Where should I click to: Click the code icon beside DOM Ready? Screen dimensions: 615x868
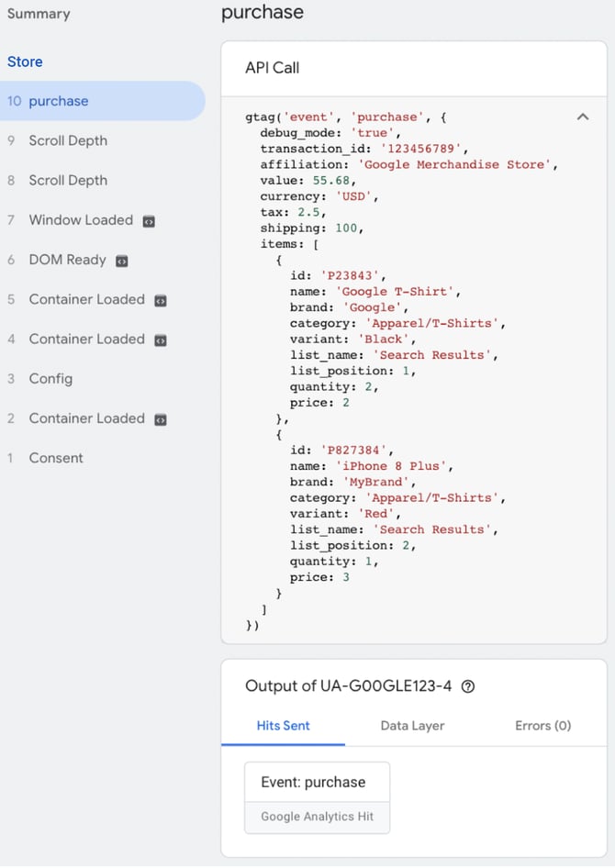click(122, 261)
